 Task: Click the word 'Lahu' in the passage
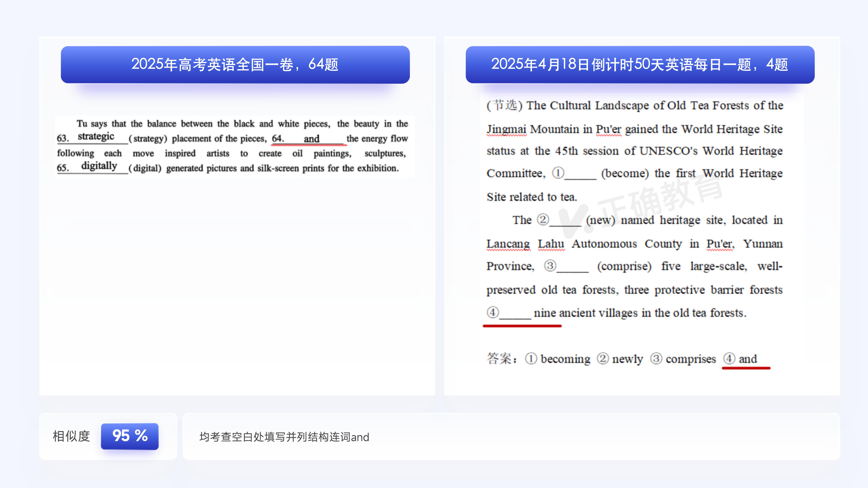(x=551, y=244)
